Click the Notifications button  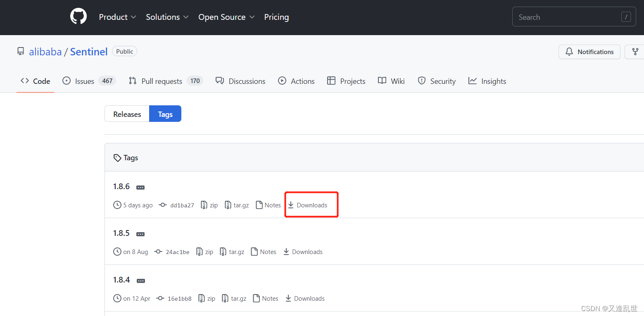click(589, 52)
